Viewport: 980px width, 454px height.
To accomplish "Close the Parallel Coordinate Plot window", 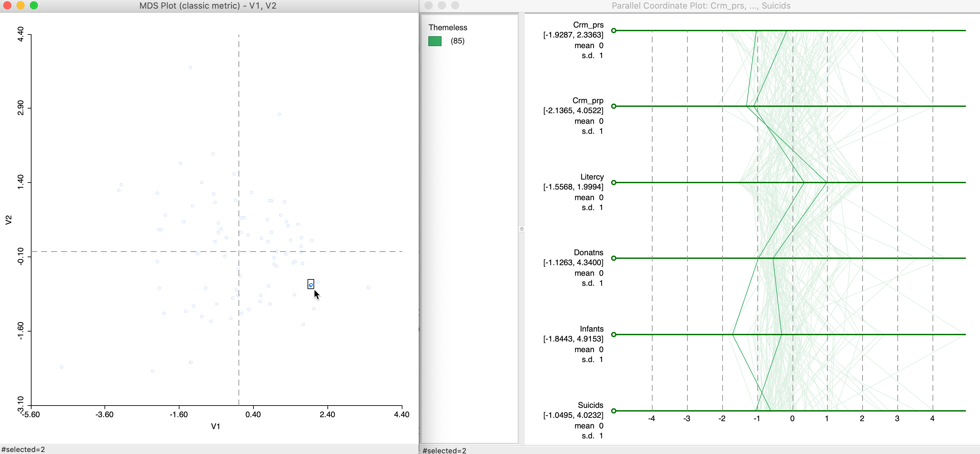I will 428,5.
